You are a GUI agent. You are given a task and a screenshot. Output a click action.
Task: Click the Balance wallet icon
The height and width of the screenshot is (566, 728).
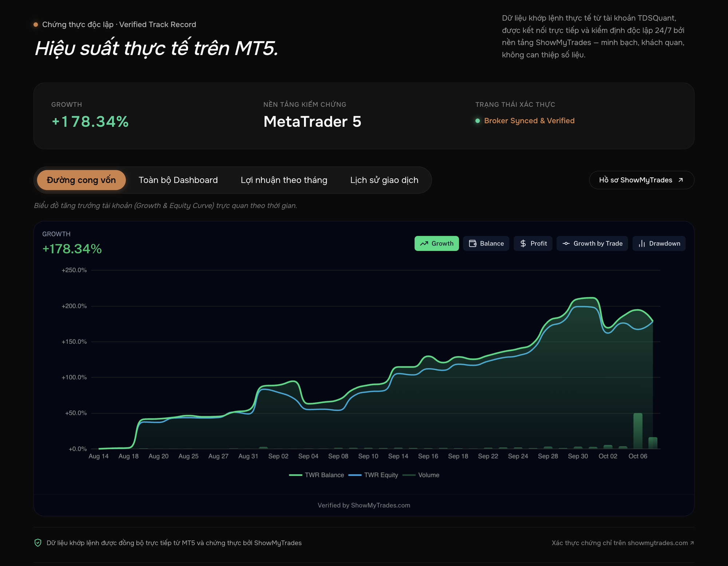[x=472, y=244]
